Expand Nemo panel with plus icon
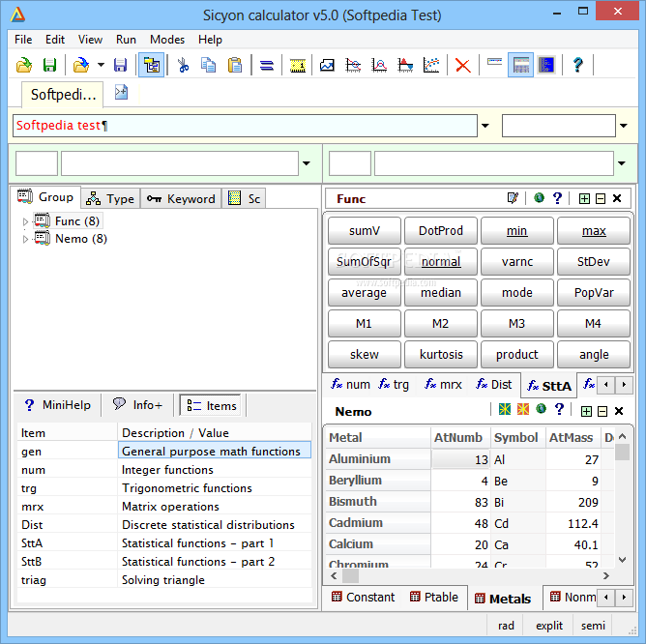Screen dimensions: 646x644 [x=586, y=411]
